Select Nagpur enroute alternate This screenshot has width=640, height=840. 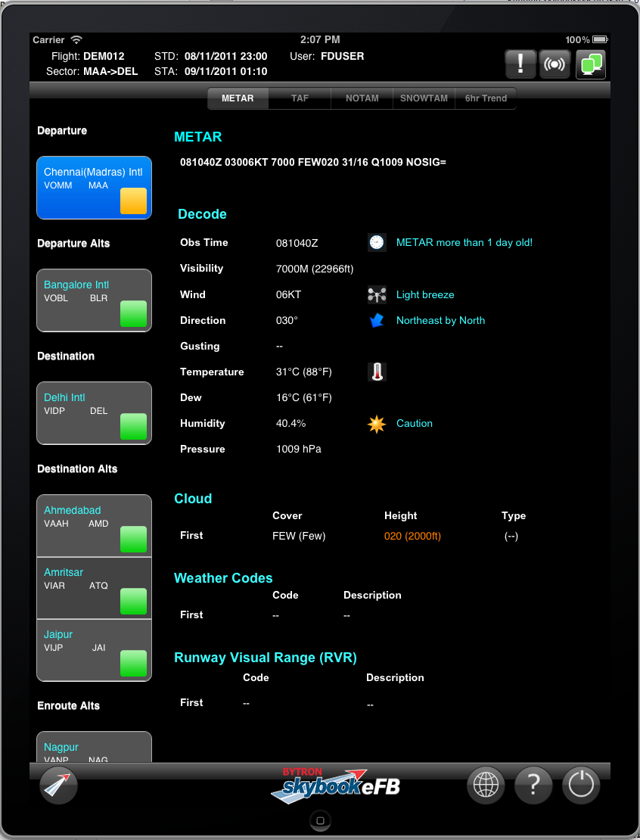[94, 748]
